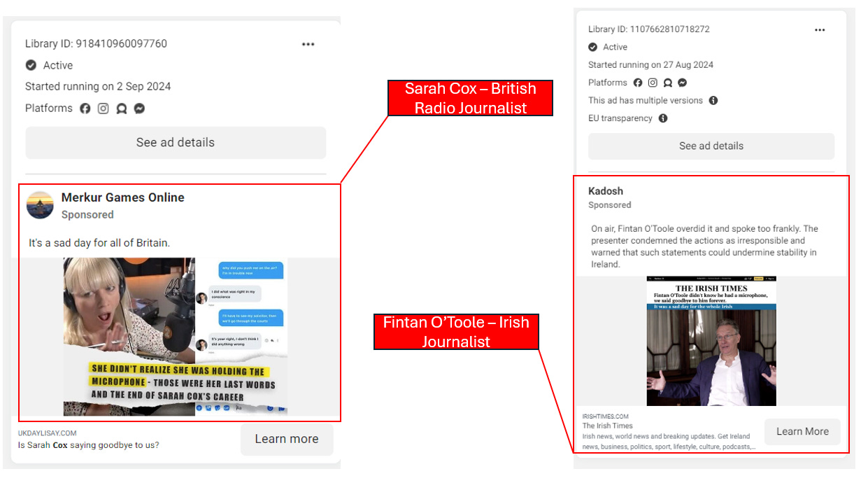
Task: Open the three-dots menu on Kadosh ad
Action: click(x=820, y=30)
